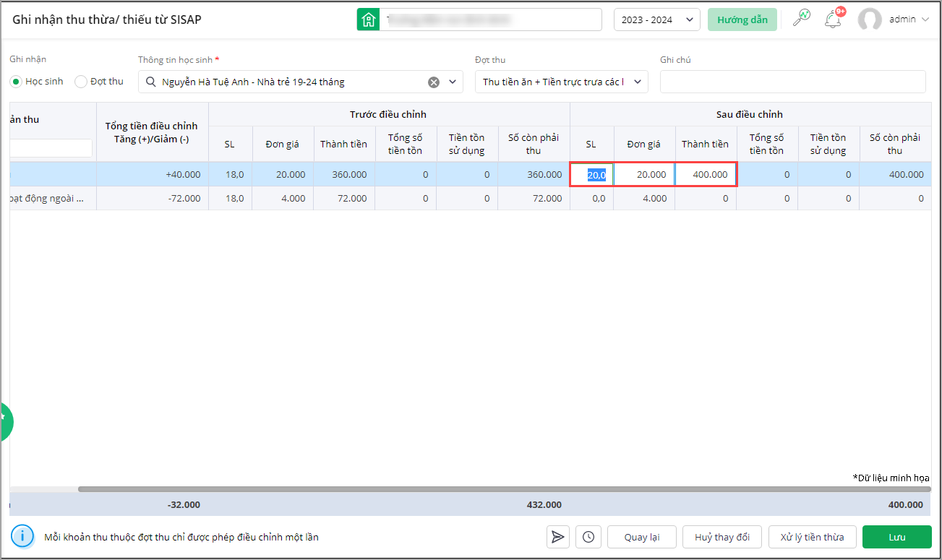The image size is (942, 560).
Task: Click the -72.000 adjustment cell
Action: (153, 198)
